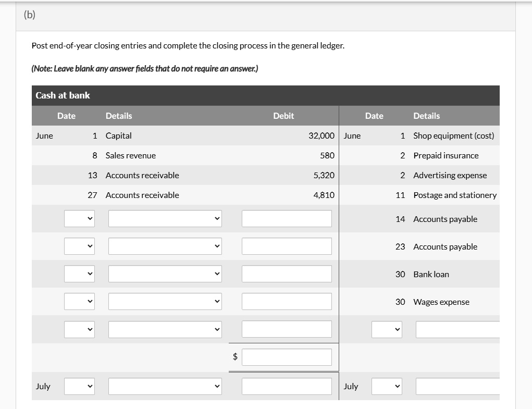
Task: Click the credit-side Details column header
Action: [x=426, y=116]
